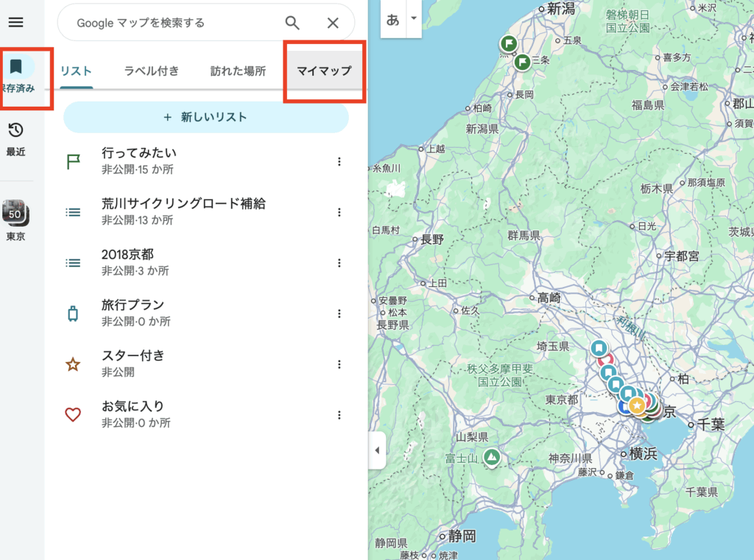This screenshot has height=560, width=754.
Task: Switch to the マイマップ tab
Action: pos(324,71)
